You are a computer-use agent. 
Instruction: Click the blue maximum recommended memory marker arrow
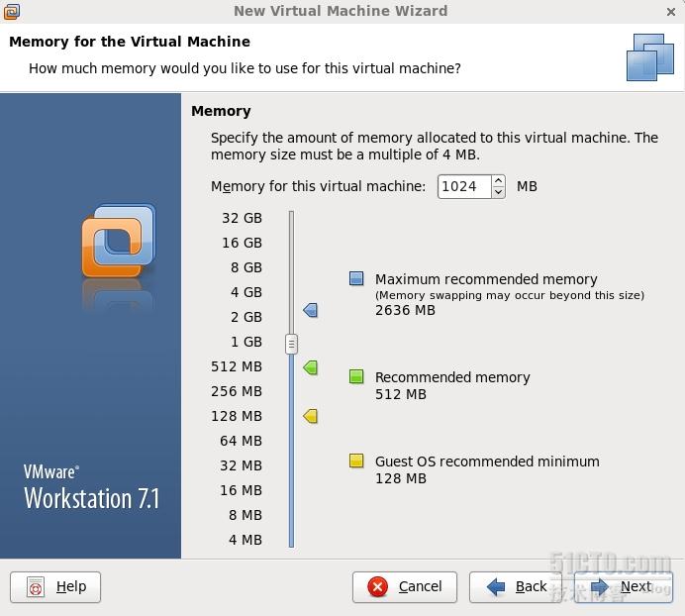pyautogui.click(x=311, y=310)
